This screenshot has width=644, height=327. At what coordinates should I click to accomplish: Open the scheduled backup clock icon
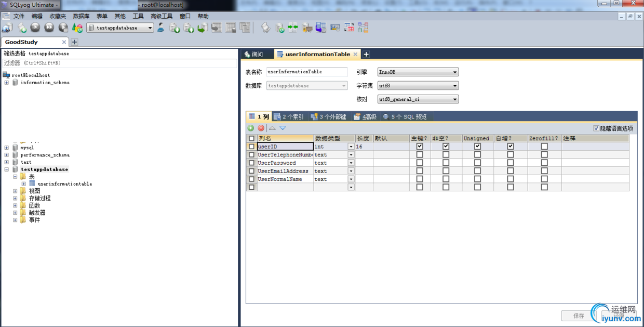[x=321, y=28]
